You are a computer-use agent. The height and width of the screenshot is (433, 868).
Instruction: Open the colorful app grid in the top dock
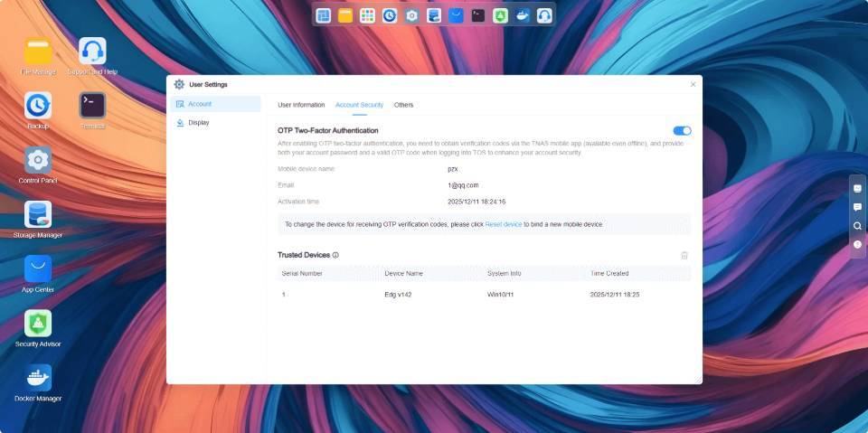(x=368, y=15)
